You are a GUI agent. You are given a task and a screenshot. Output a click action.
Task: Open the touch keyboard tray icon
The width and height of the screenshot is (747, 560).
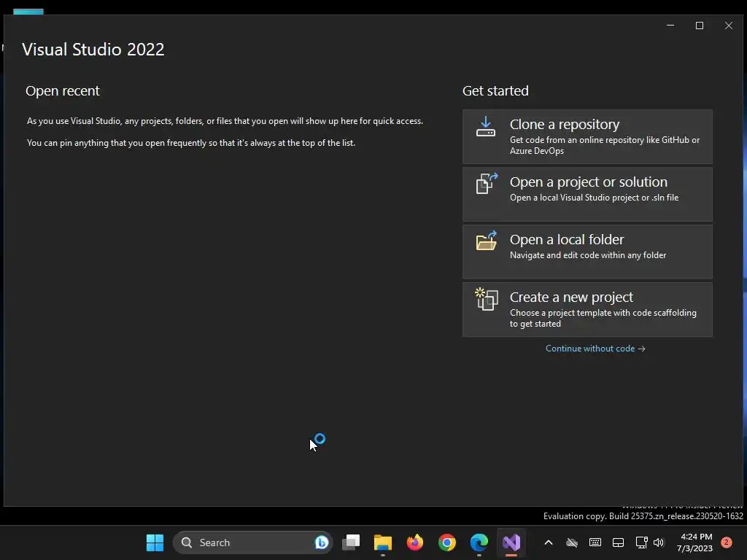pos(595,542)
